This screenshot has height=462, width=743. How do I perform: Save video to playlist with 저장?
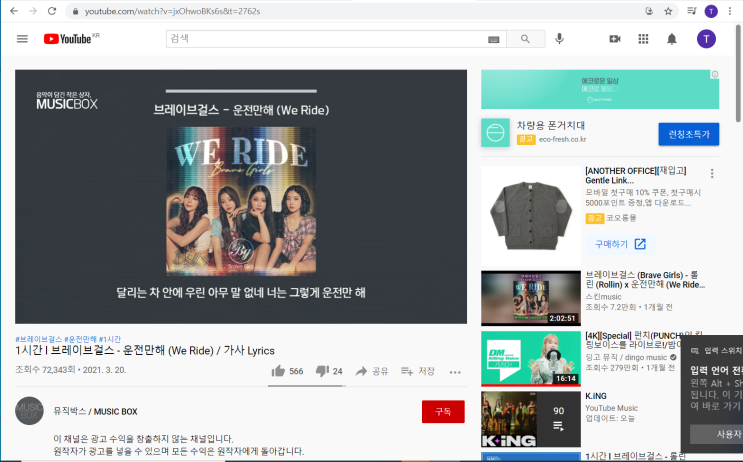pos(418,371)
